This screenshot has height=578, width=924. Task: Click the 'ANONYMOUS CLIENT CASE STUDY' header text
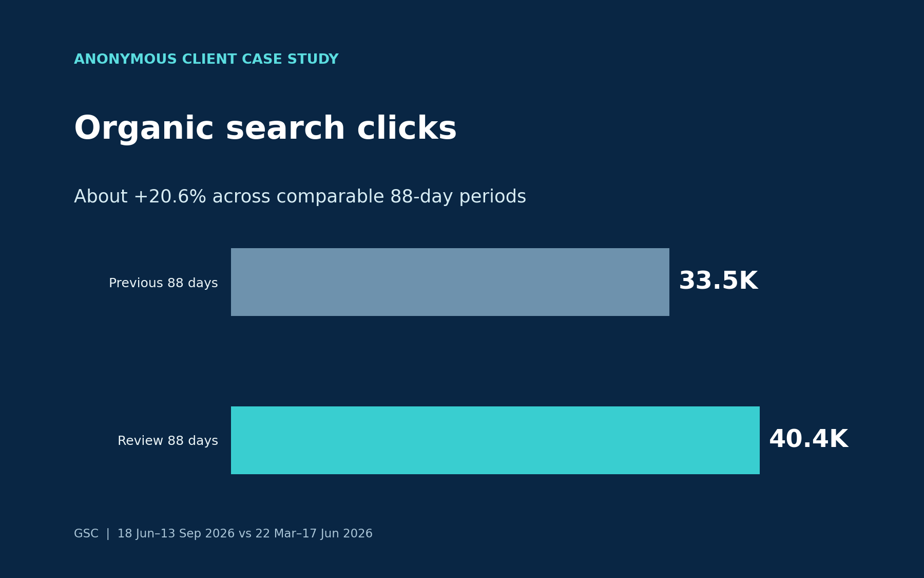tap(206, 60)
